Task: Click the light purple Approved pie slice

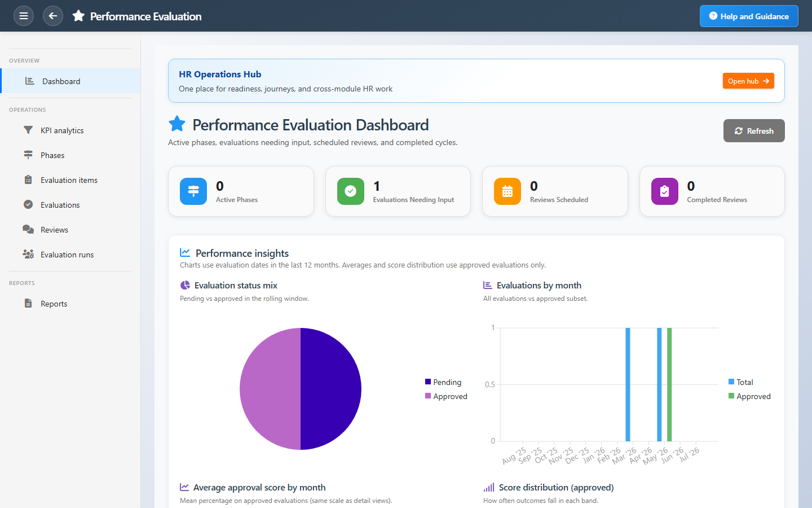Action: pos(270,389)
